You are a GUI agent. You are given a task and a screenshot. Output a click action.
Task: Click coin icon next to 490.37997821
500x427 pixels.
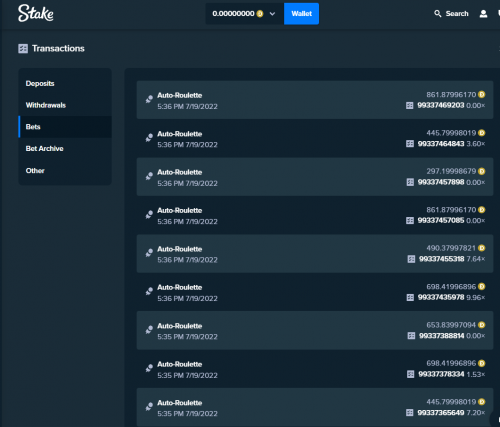click(x=482, y=248)
